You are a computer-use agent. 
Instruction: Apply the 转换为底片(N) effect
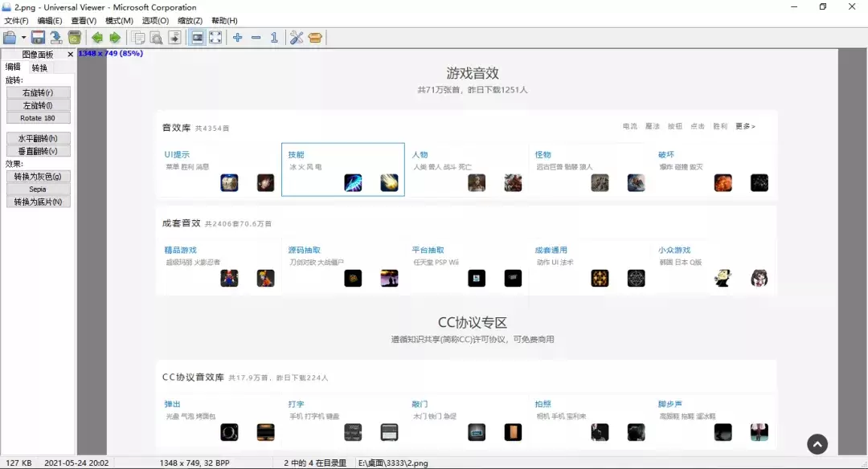point(39,202)
